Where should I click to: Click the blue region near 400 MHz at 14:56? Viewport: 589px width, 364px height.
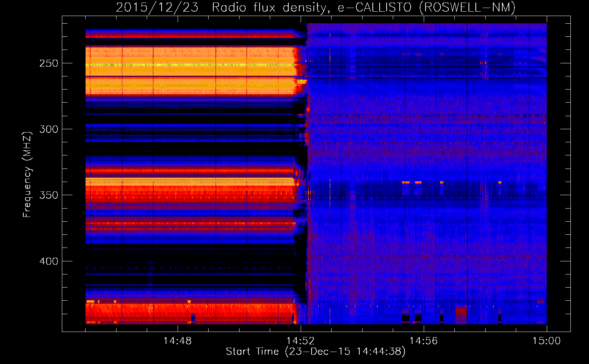(423, 261)
